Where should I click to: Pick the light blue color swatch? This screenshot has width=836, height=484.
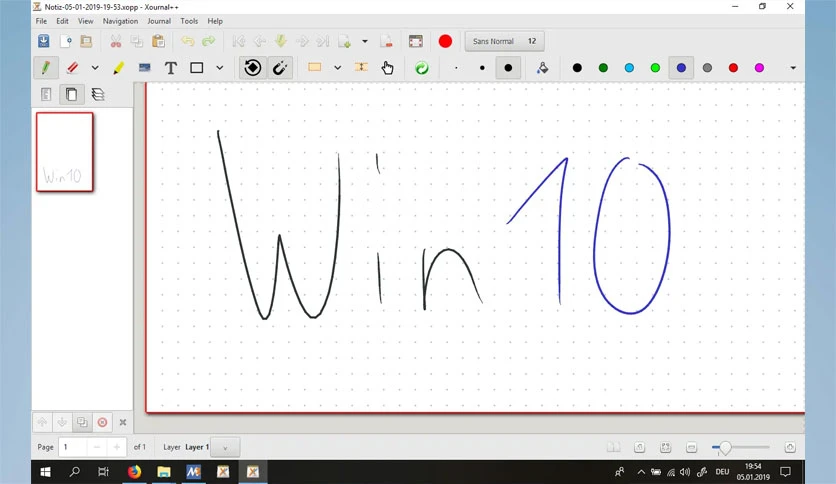tap(629, 68)
